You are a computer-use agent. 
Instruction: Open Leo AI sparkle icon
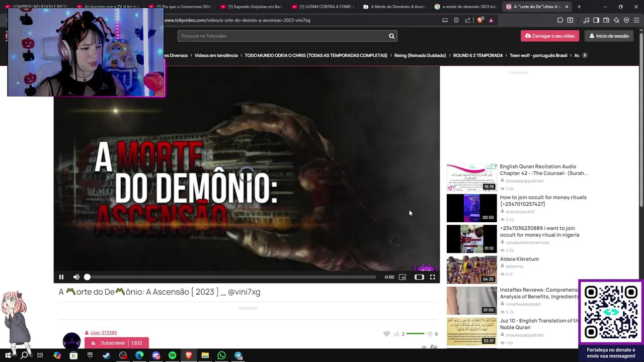click(616, 20)
